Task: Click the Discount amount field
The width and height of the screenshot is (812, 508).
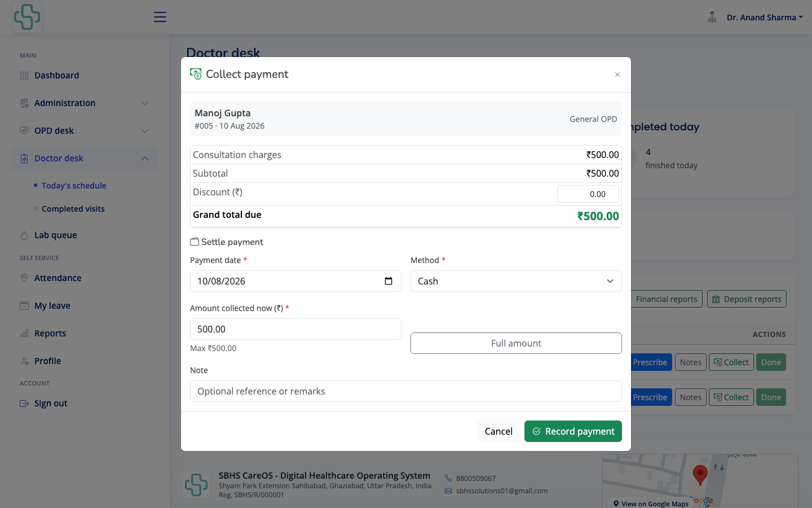Action: 588,194
